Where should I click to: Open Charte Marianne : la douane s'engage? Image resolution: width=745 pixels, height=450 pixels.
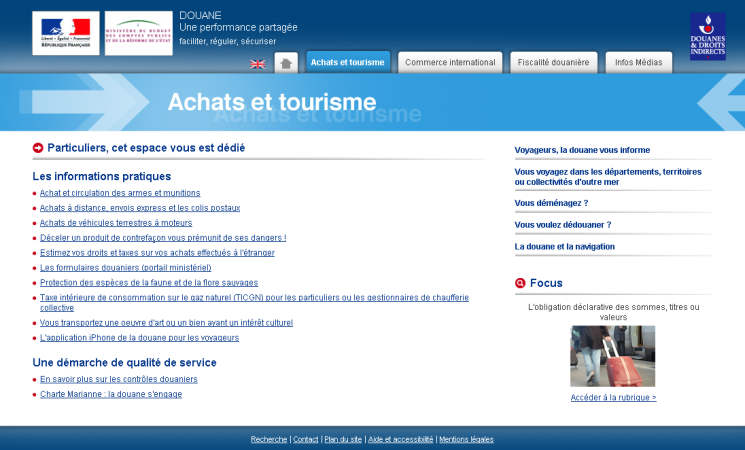pyautogui.click(x=111, y=394)
